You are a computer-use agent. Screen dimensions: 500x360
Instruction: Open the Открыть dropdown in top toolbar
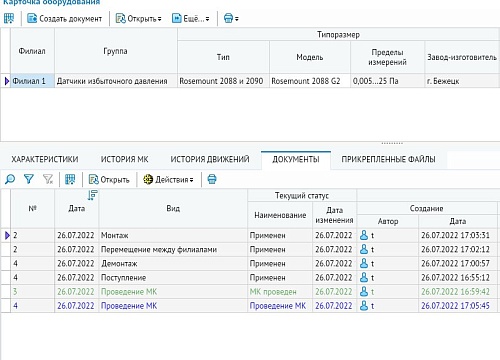(139, 18)
